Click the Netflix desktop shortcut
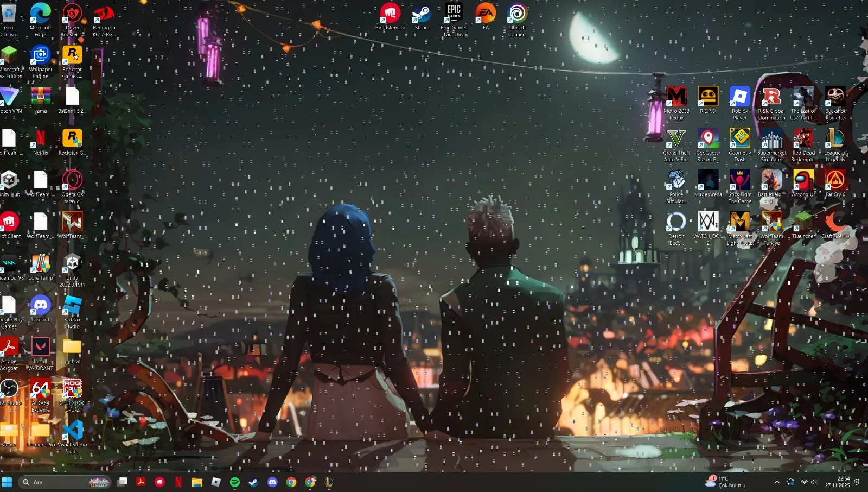 tap(40, 142)
